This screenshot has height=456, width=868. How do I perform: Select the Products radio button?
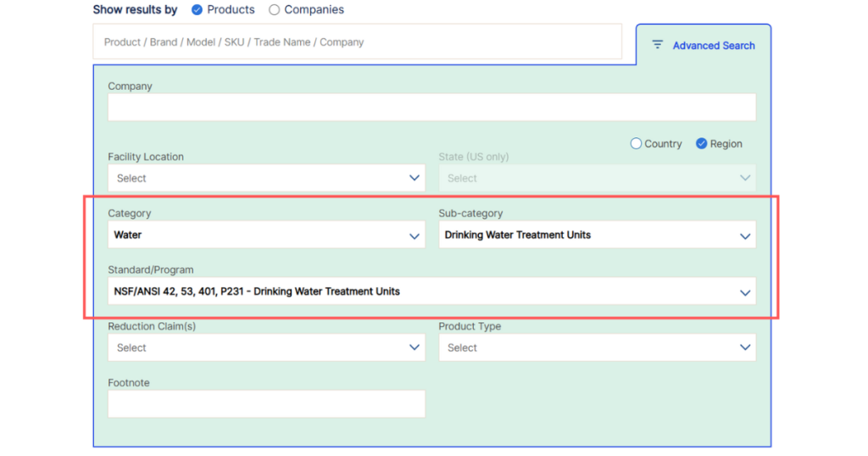pyautogui.click(x=197, y=9)
